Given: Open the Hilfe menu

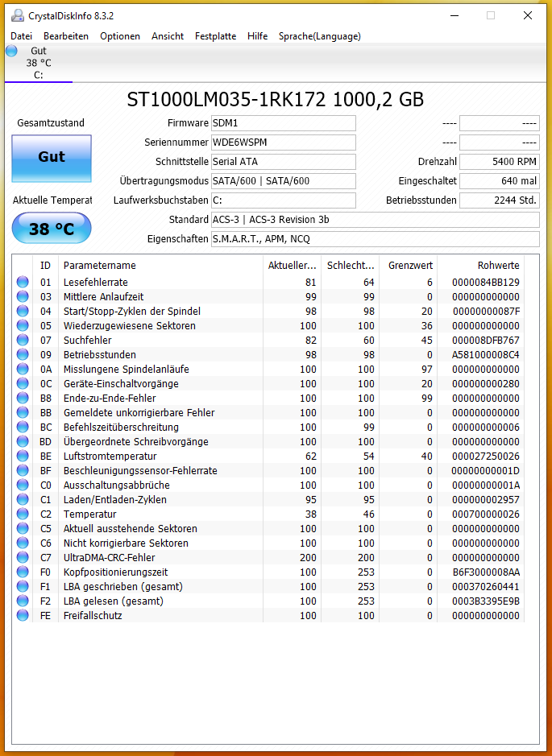Looking at the screenshot, I should (257, 36).
